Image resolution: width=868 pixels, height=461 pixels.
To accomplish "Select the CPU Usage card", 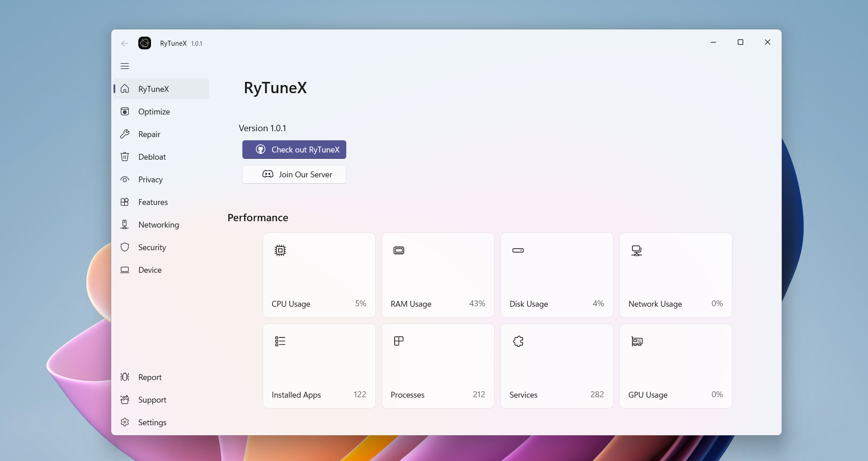I will tap(319, 275).
